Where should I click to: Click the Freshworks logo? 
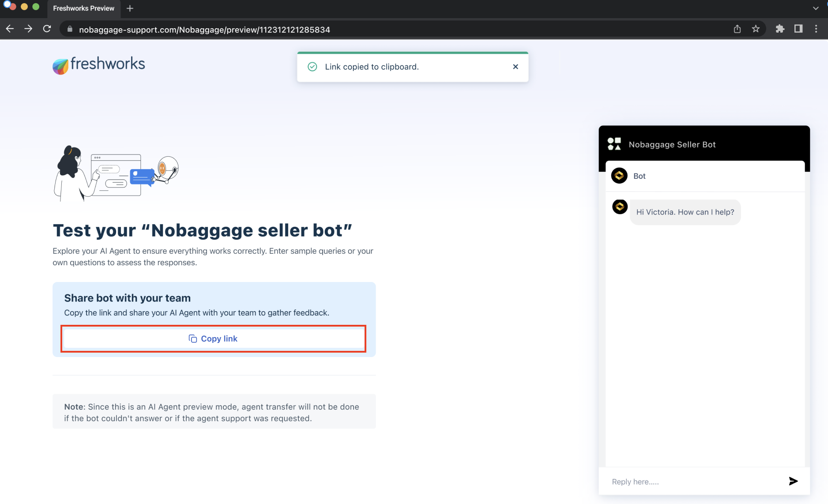[99, 65]
